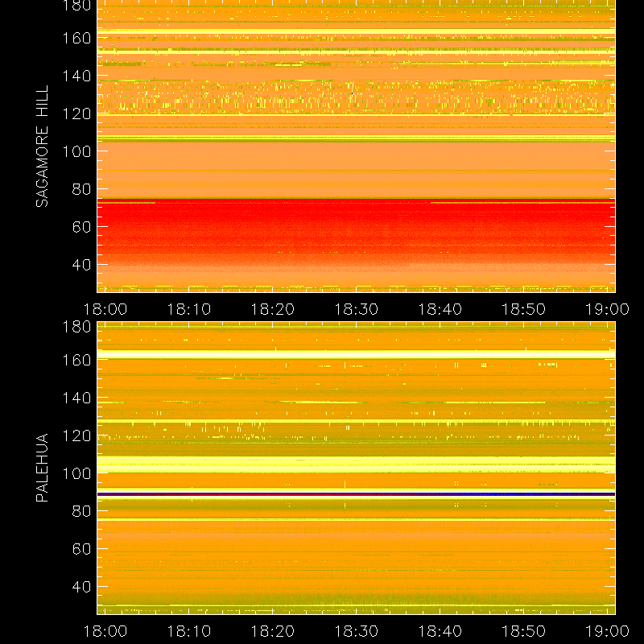The width and height of the screenshot is (644, 644).
Task: Pick the 40 label on Palehua axis
Action: point(81,587)
